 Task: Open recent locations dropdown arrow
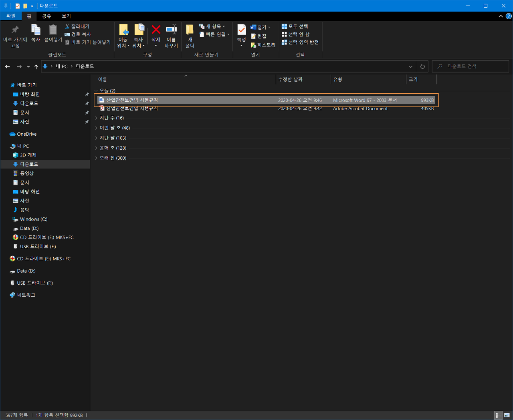28,66
